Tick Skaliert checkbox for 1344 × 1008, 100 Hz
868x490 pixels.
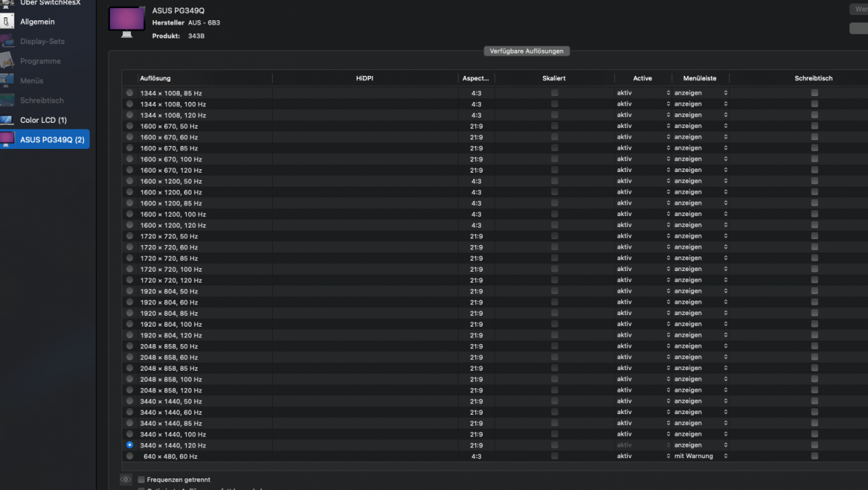(x=555, y=104)
